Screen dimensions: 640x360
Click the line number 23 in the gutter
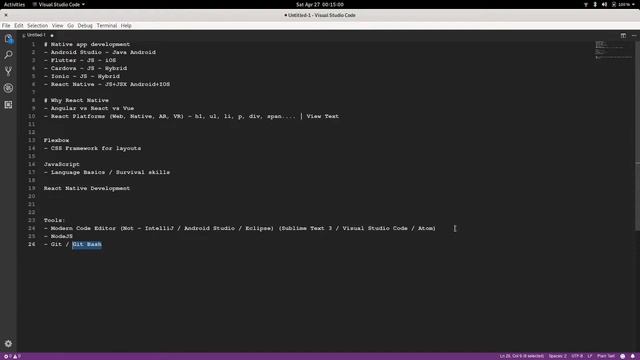tap(32, 220)
